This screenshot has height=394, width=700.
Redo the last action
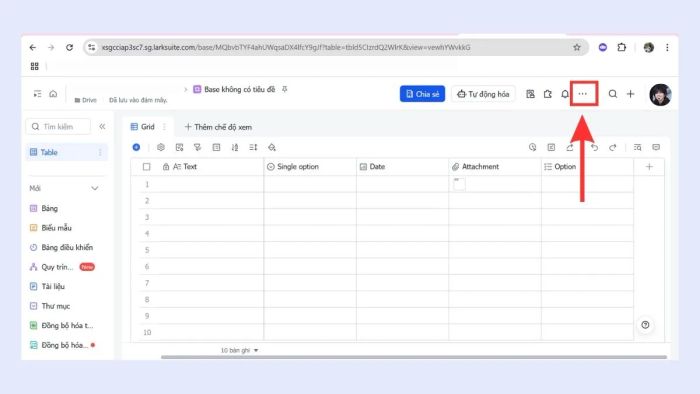point(612,147)
